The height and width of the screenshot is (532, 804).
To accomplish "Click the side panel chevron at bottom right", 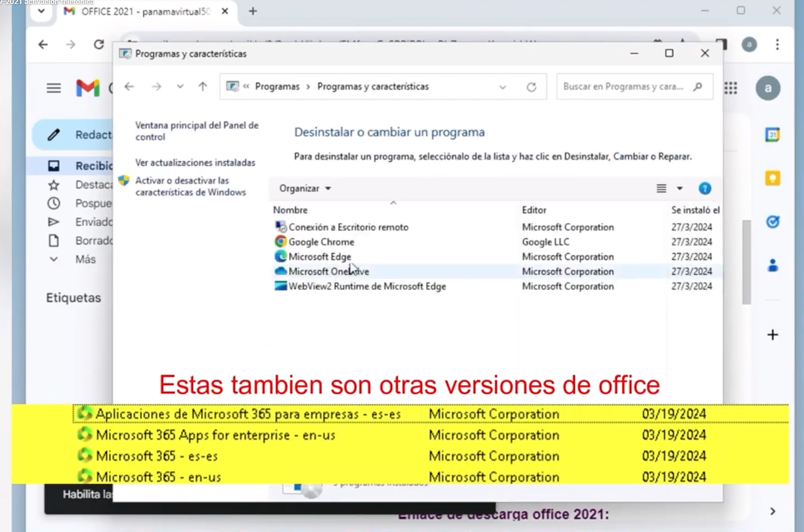I will pos(772,511).
